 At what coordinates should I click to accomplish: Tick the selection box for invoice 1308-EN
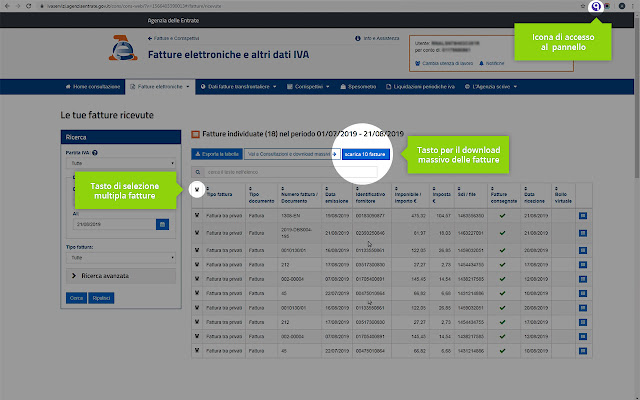tap(197, 215)
